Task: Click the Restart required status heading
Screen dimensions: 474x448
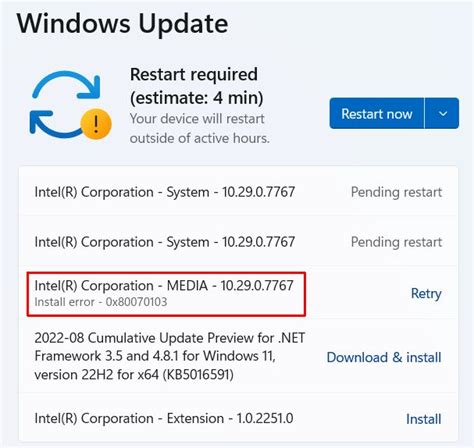Action: tap(194, 74)
